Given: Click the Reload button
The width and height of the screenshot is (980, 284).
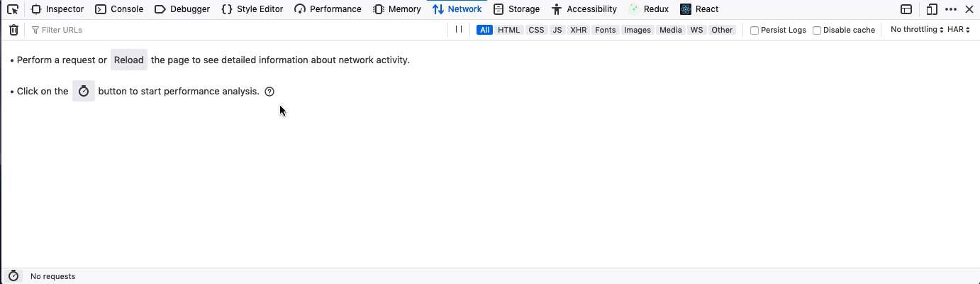Looking at the screenshot, I should 129,60.
